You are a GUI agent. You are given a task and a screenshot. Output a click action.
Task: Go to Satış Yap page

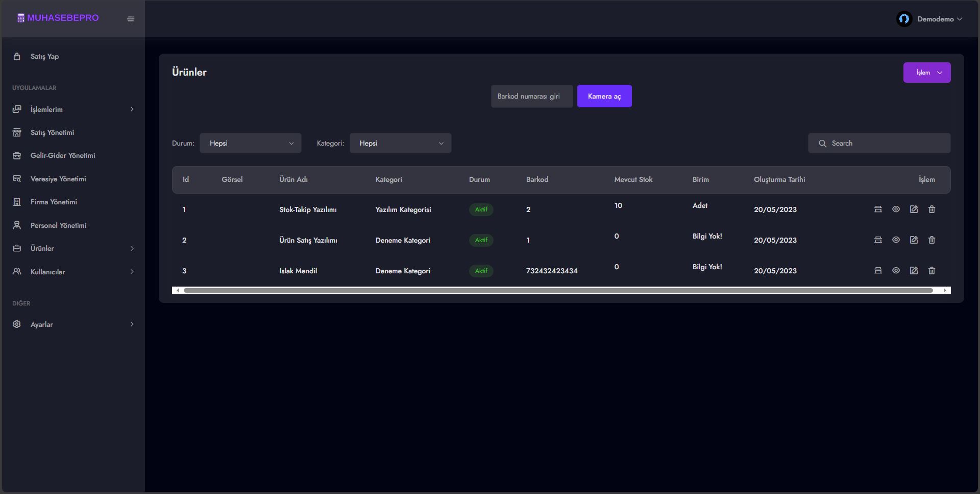pyautogui.click(x=44, y=56)
